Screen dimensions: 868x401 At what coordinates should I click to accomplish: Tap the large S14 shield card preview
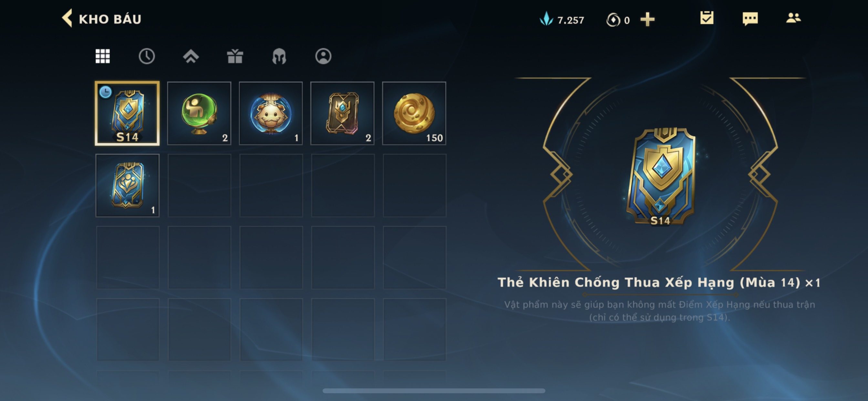click(660, 177)
